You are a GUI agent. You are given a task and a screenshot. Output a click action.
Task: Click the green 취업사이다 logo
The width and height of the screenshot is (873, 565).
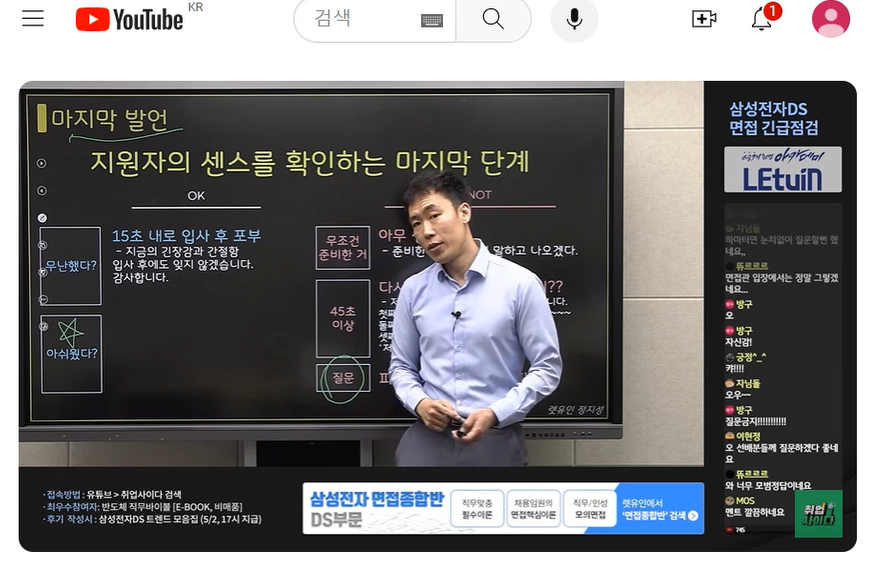point(818,514)
